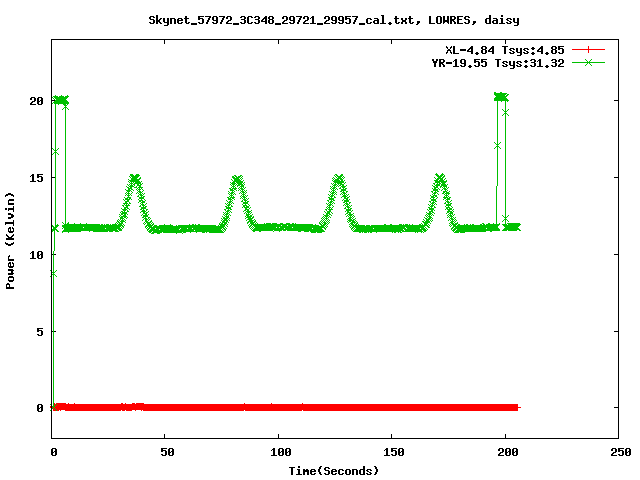Image resolution: width=640 pixels, height=480 pixels.
Task: Click the x-axis tick label 100
Action: click(280, 452)
